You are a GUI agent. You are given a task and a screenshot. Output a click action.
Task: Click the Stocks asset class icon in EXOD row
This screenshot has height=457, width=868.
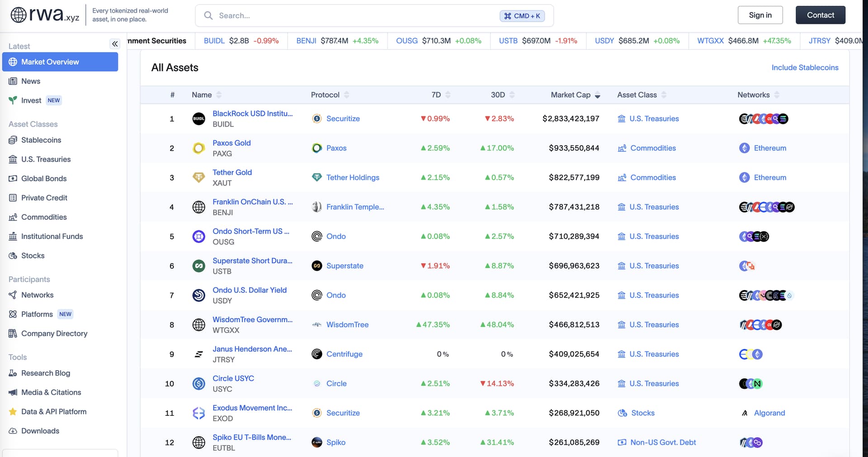[622, 413]
